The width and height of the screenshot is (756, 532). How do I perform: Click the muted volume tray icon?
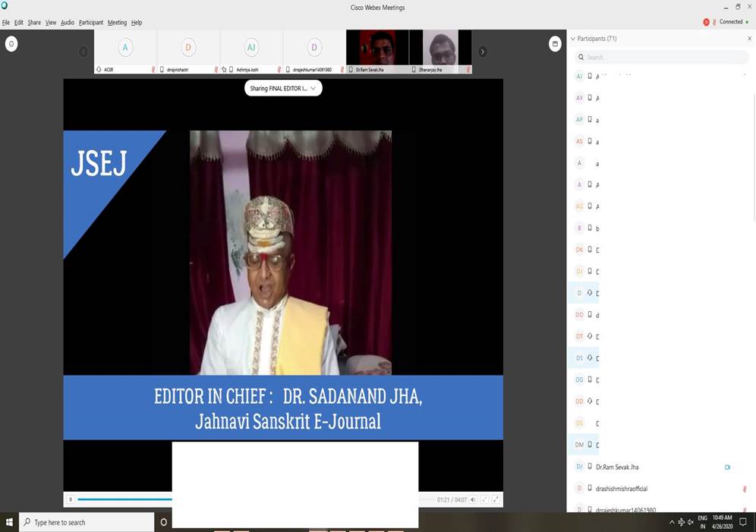coord(691,522)
